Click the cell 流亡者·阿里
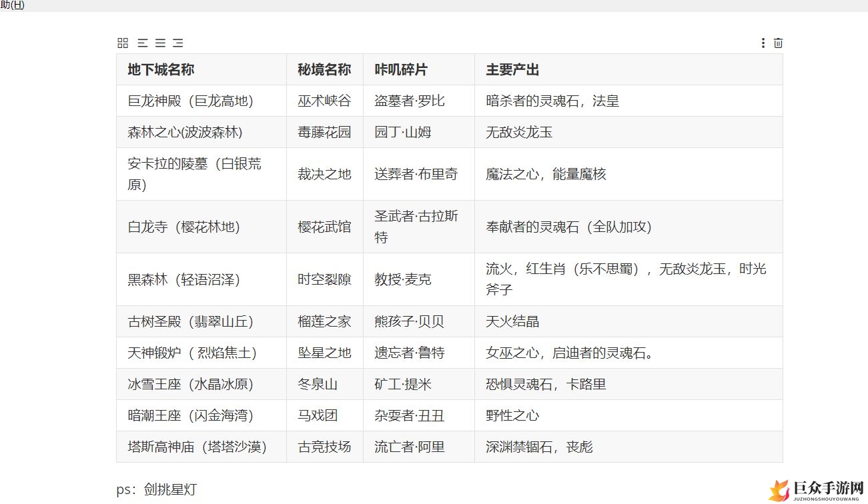The image size is (868, 504). 419,447
